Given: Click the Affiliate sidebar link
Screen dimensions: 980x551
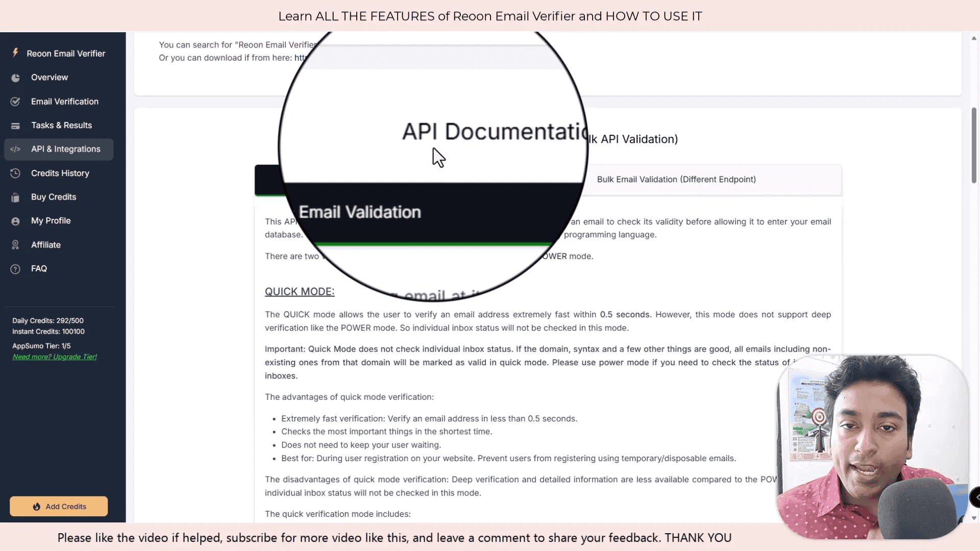Looking at the screenshot, I should 46,244.
